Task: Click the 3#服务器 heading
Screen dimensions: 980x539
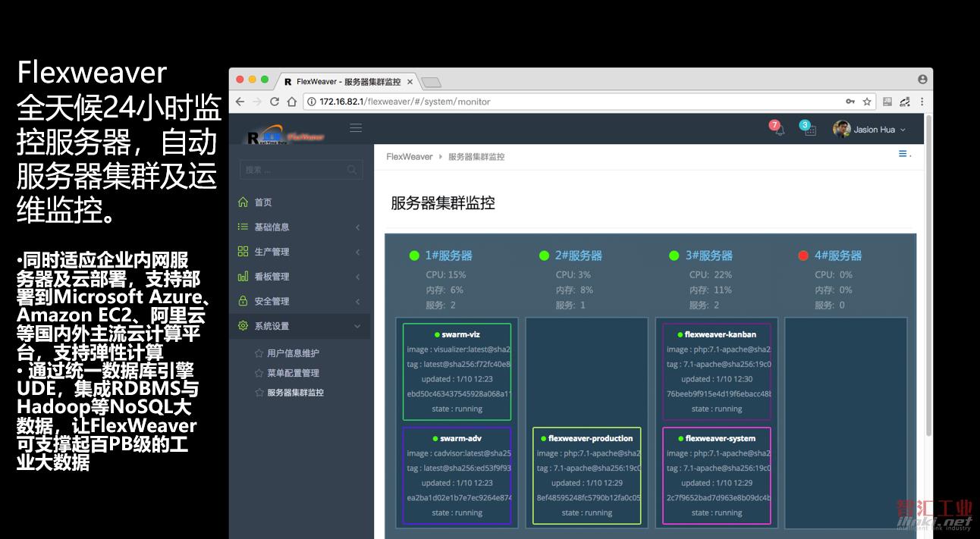Action: [708, 255]
